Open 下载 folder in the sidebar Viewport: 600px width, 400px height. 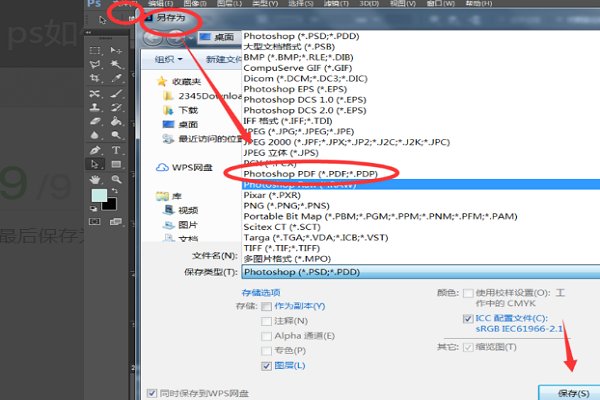tap(189, 109)
